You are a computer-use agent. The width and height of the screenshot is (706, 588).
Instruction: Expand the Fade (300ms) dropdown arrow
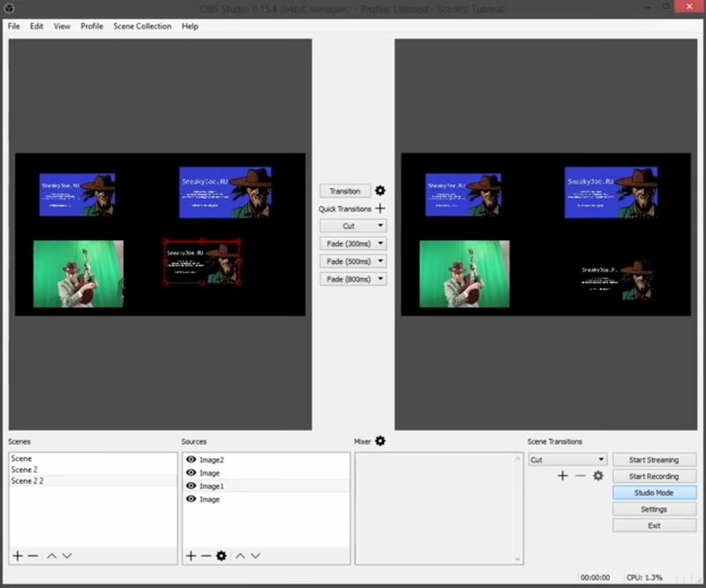(380, 244)
